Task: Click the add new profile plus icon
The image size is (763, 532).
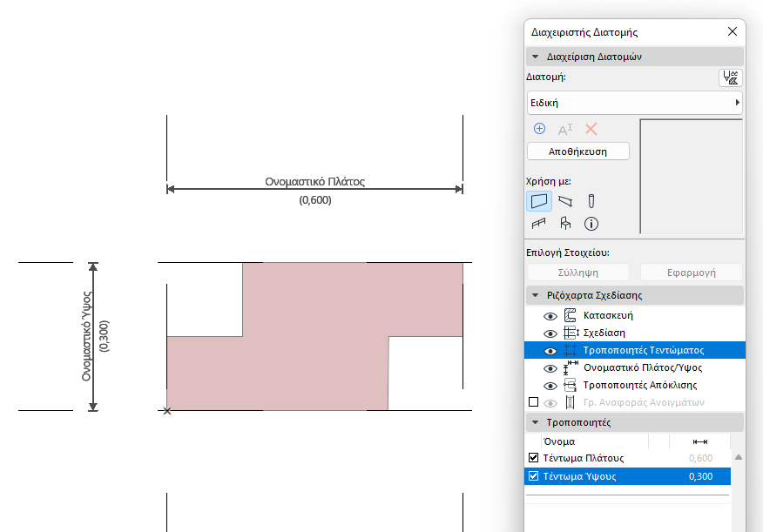Action: [x=539, y=129]
